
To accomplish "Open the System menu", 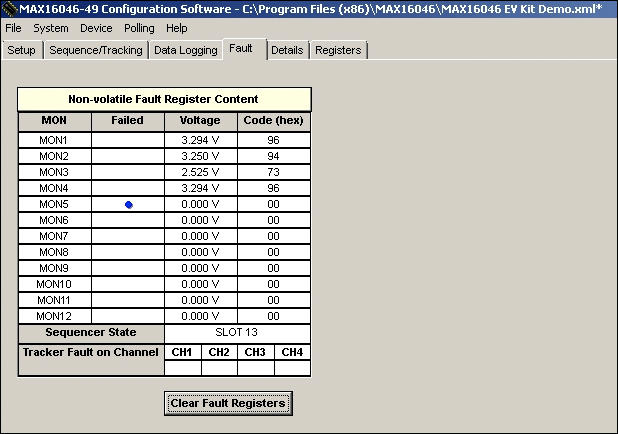I will 51,28.
